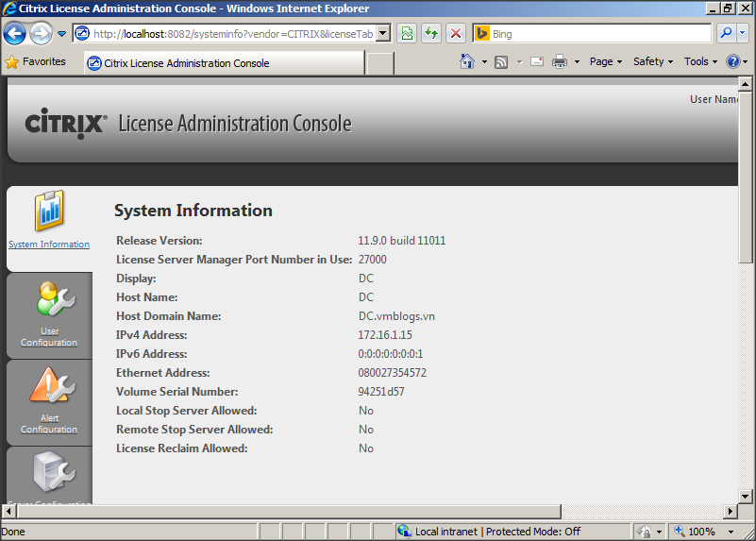Click the Read Mail envelope icon
Viewport: 756px width, 541px height.
click(x=536, y=62)
